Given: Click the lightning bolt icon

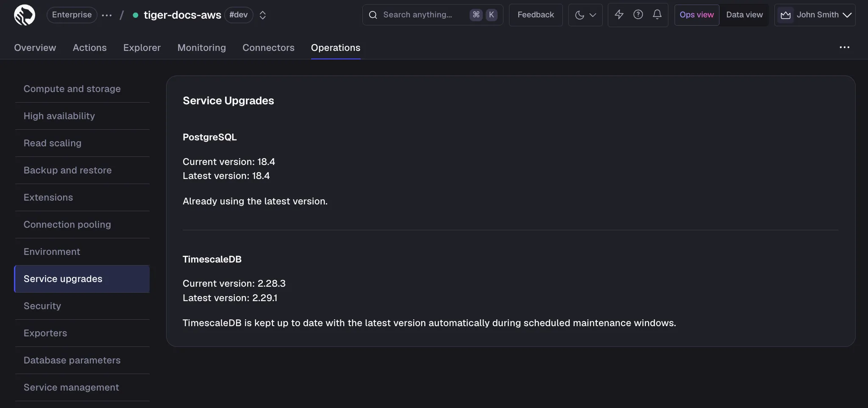Looking at the screenshot, I should click(619, 14).
